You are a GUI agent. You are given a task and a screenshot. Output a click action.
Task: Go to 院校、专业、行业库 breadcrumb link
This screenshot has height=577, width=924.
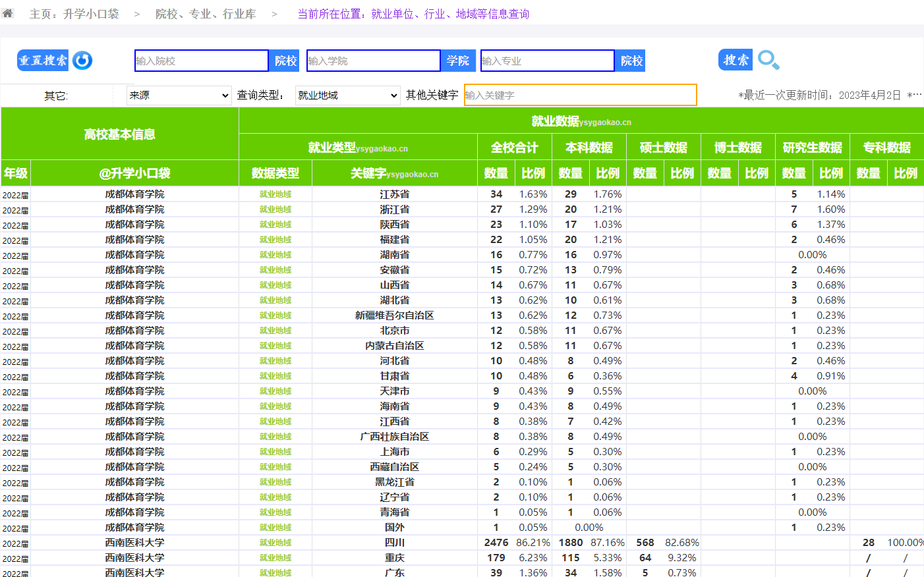[205, 14]
